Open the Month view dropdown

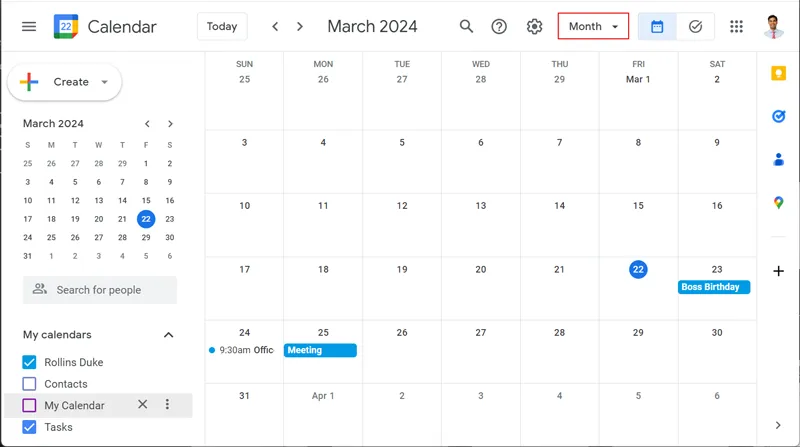click(x=593, y=27)
